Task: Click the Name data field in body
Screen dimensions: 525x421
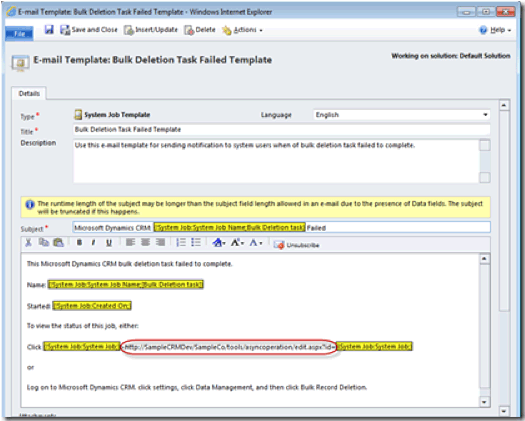Action: pos(126,285)
